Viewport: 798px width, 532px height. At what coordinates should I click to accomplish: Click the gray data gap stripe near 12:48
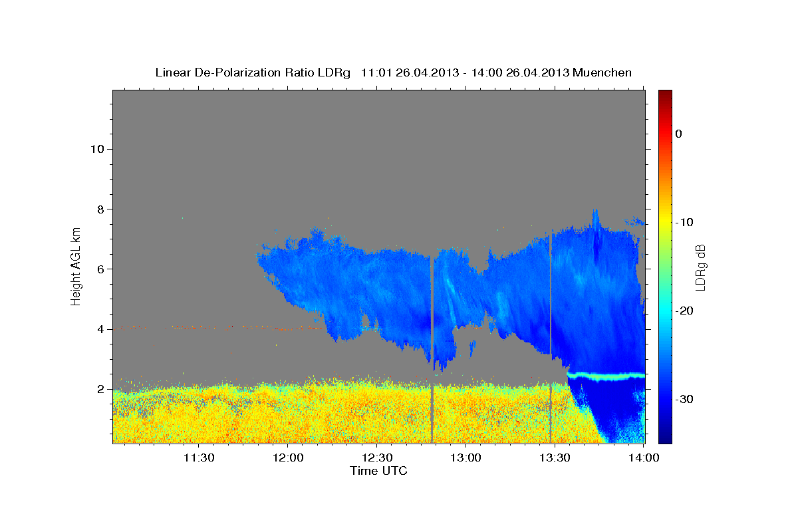432,349
